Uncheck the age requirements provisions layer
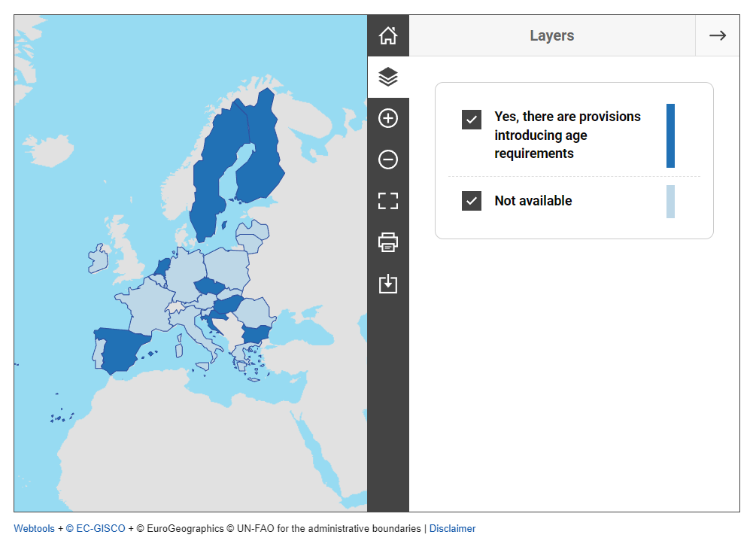The height and width of the screenshot is (547, 756). tap(472, 120)
